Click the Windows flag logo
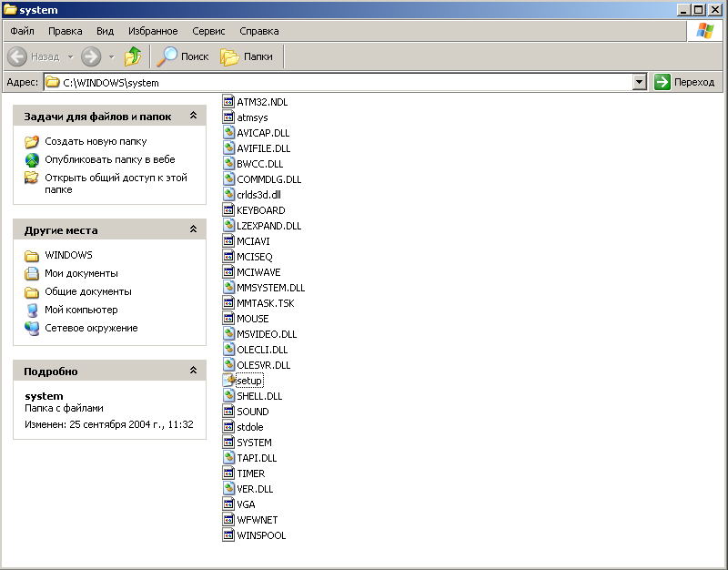The width and height of the screenshot is (728, 570). pyautogui.click(x=704, y=31)
